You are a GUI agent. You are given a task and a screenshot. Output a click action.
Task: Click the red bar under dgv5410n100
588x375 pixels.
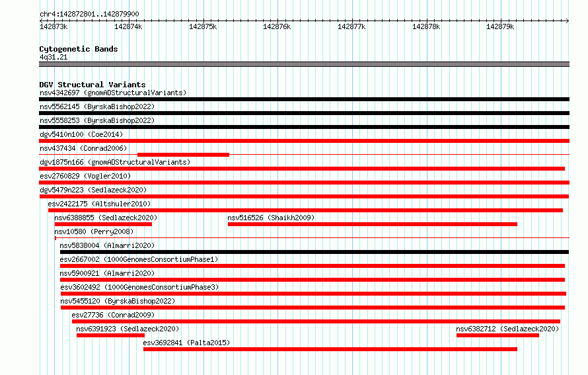pos(304,141)
